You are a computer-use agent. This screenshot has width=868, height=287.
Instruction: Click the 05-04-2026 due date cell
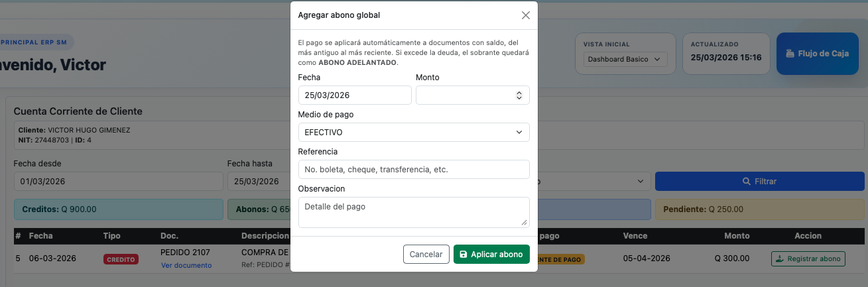(x=647, y=258)
